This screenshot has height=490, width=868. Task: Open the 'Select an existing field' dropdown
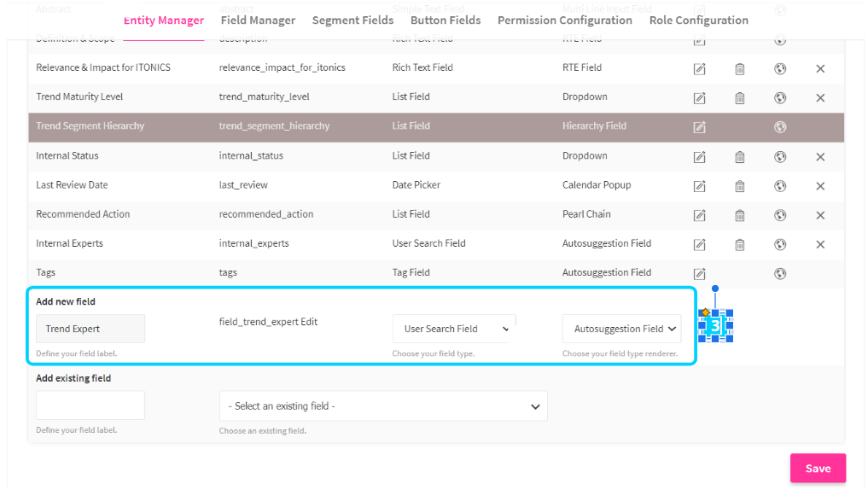point(383,406)
